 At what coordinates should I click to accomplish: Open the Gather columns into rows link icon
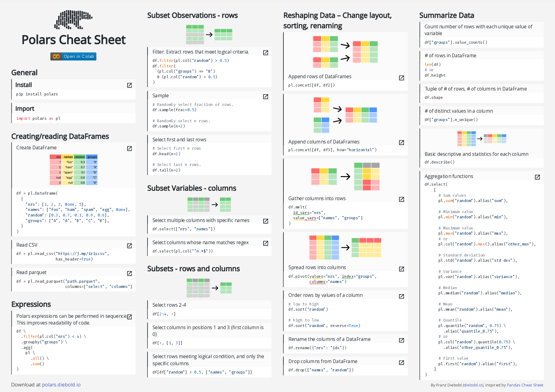[x=401, y=199]
